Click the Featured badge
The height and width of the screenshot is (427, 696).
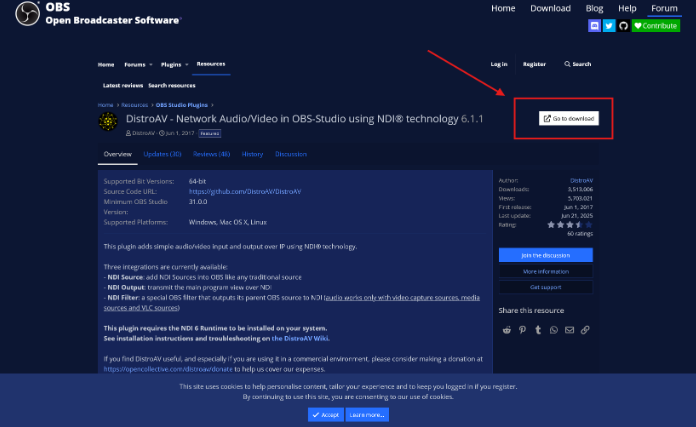click(x=210, y=133)
